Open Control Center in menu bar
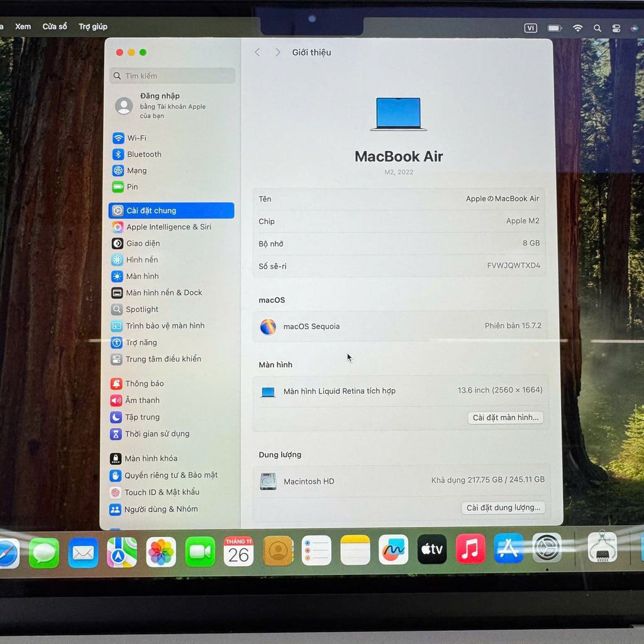This screenshot has height=644, width=644. [x=616, y=28]
